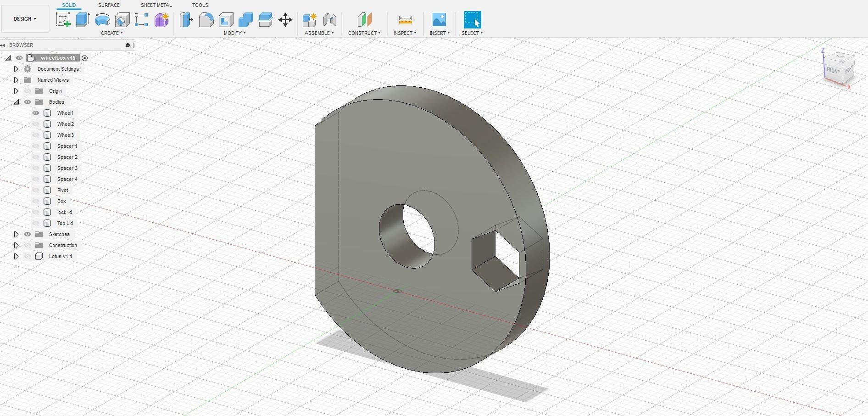Open the INSERT dropdown menu
The height and width of the screenshot is (416, 868).
(x=440, y=33)
